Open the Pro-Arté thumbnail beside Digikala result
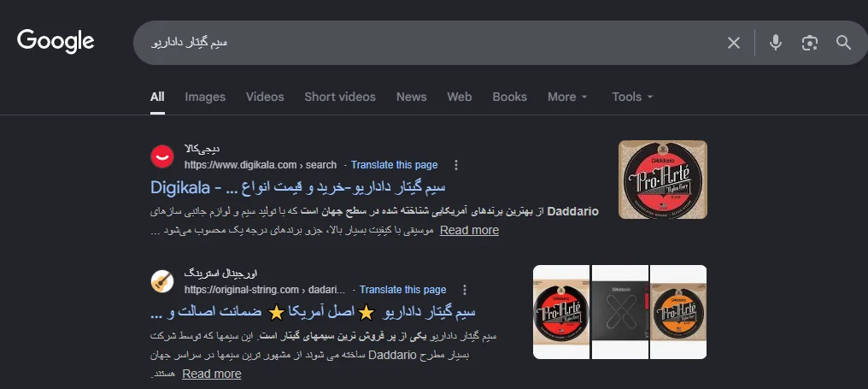868x389 pixels. (663, 180)
